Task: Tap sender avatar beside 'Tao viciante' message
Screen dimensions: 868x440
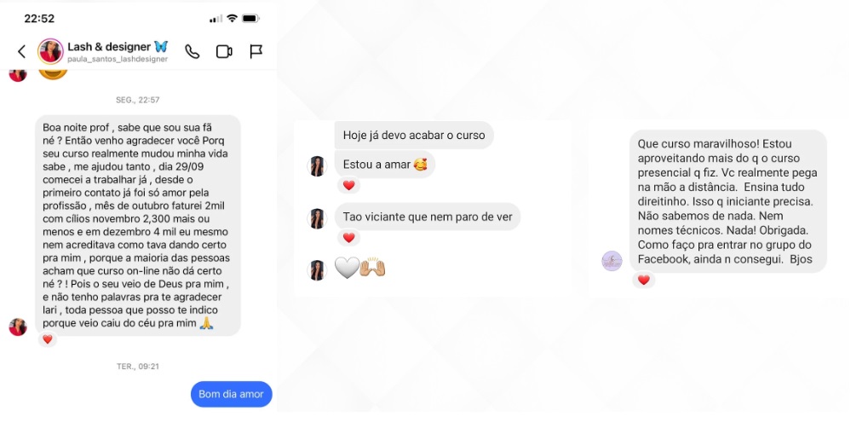Action: pyautogui.click(x=317, y=218)
